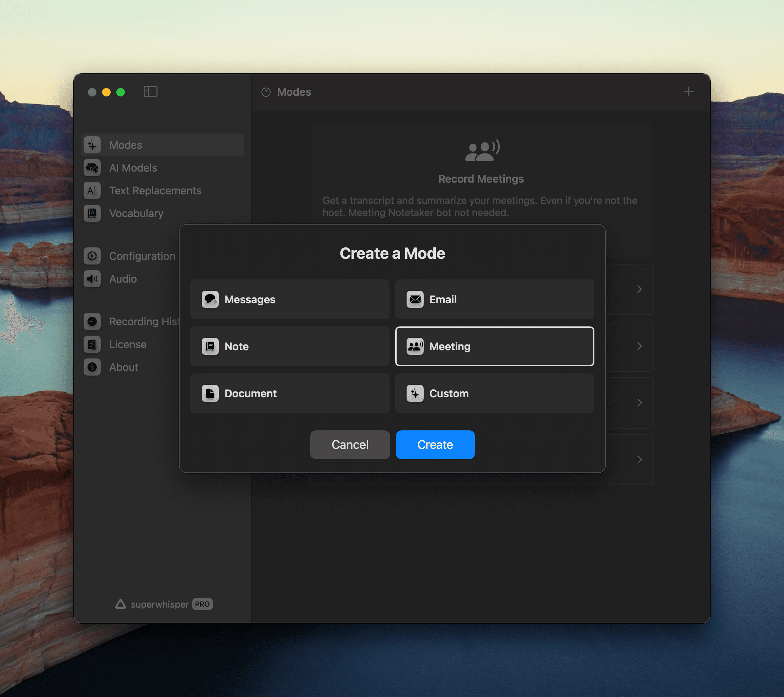This screenshot has width=784, height=697.
Task: Expand the second Modes chevron
Action: click(x=640, y=345)
